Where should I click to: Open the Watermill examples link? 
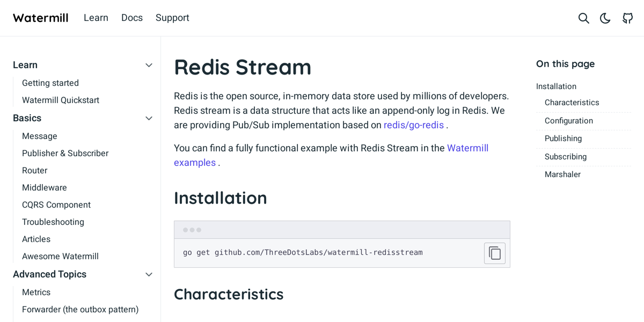pos(467,148)
